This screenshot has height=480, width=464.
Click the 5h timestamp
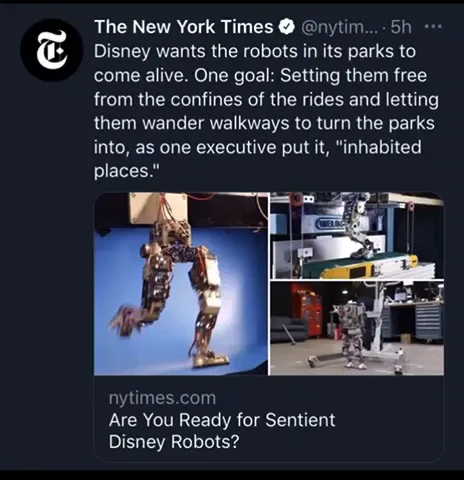[401, 27]
